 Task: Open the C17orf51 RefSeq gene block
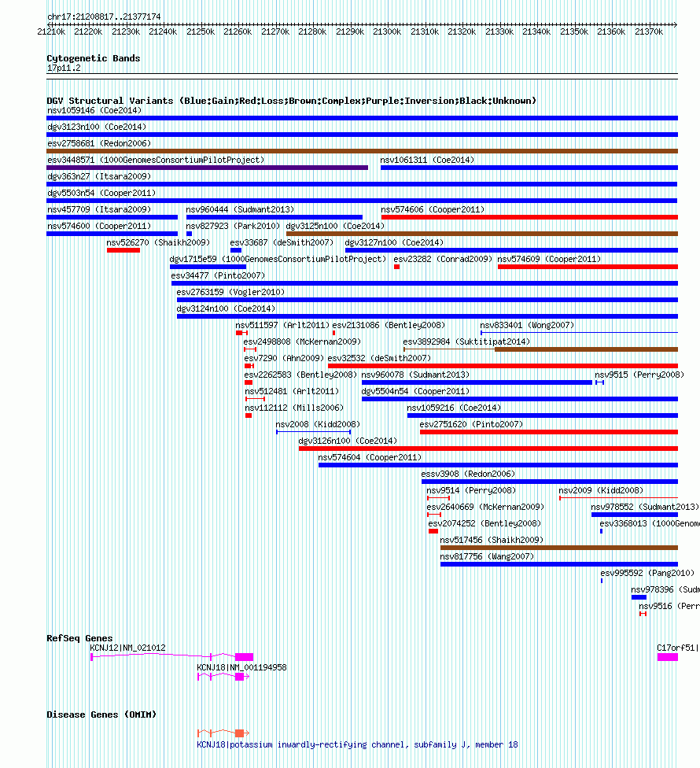click(668, 657)
